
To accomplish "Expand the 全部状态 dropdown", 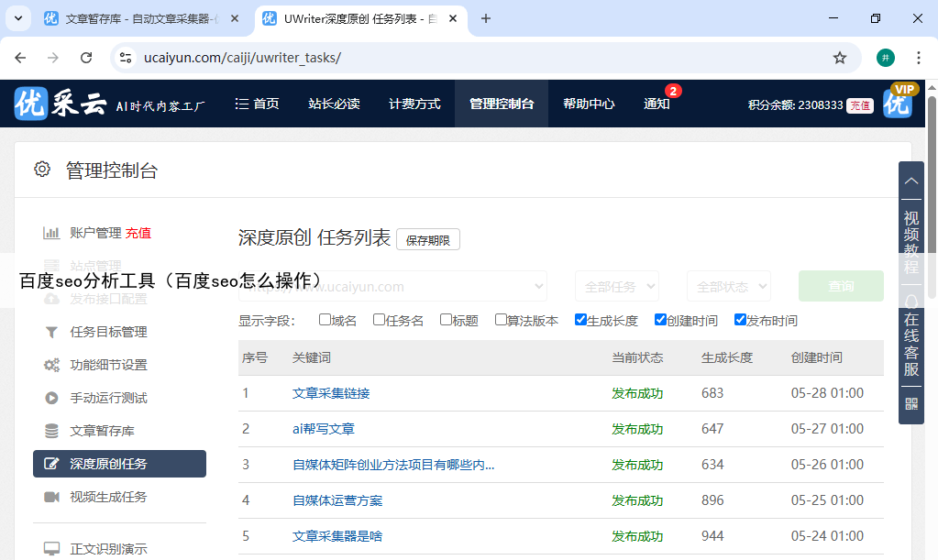I will [728, 286].
